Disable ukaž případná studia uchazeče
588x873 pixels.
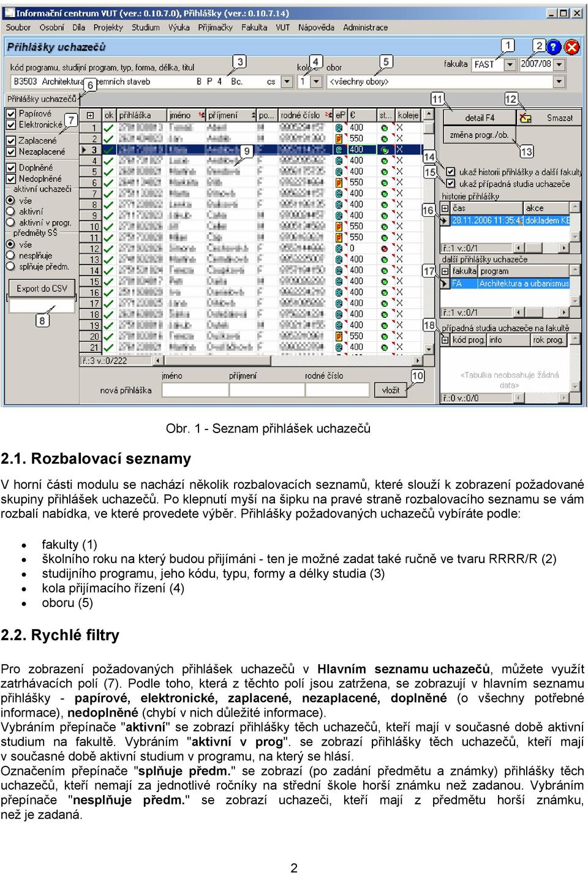click(451, 184)
